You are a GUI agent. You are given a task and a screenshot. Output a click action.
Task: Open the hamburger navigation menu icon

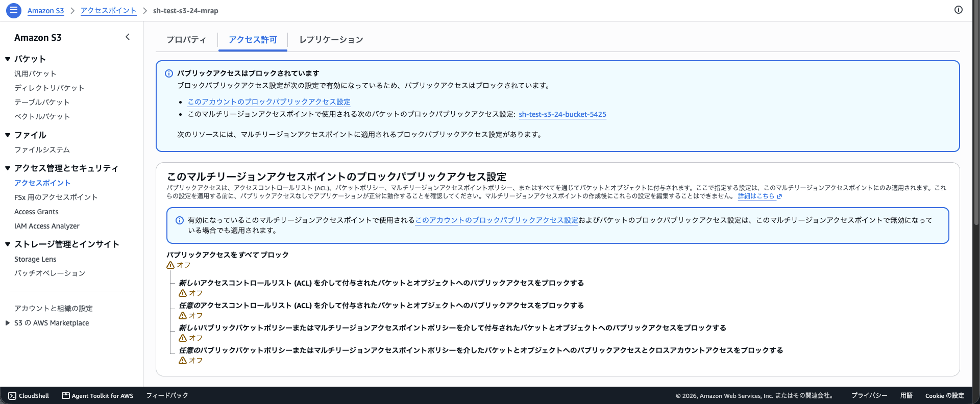click(x=13, y=10)
